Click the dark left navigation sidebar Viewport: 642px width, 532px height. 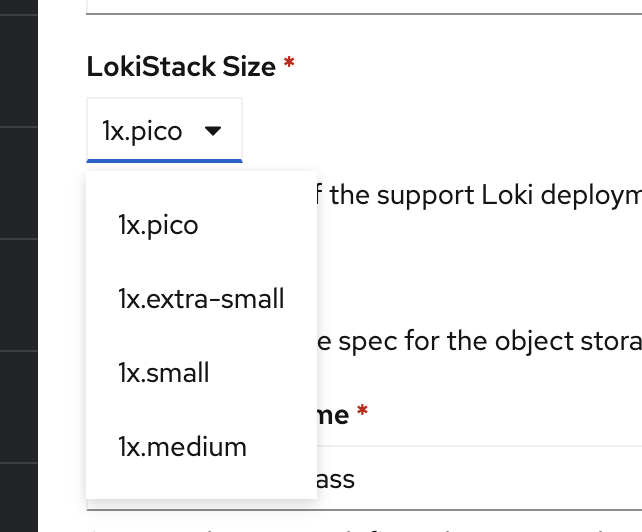coord(18,266)
